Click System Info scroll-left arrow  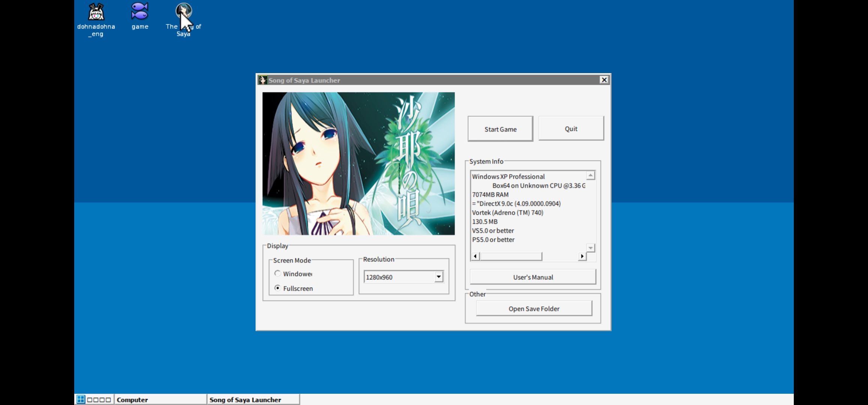click(475, 256)
